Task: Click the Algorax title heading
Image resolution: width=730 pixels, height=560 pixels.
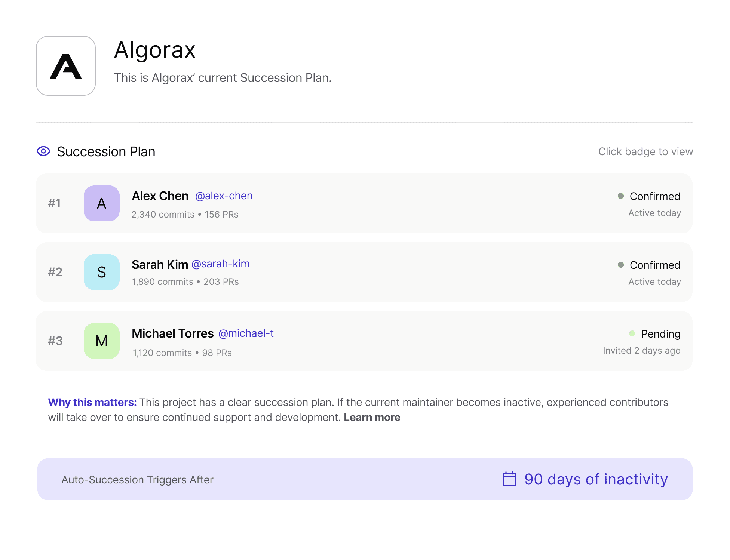Action: 155,50
